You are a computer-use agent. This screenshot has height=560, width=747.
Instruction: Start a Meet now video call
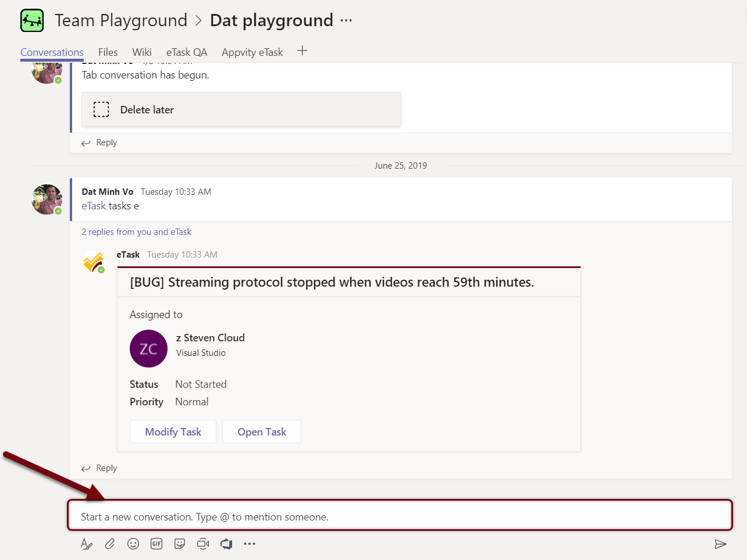tap(203, 544)
